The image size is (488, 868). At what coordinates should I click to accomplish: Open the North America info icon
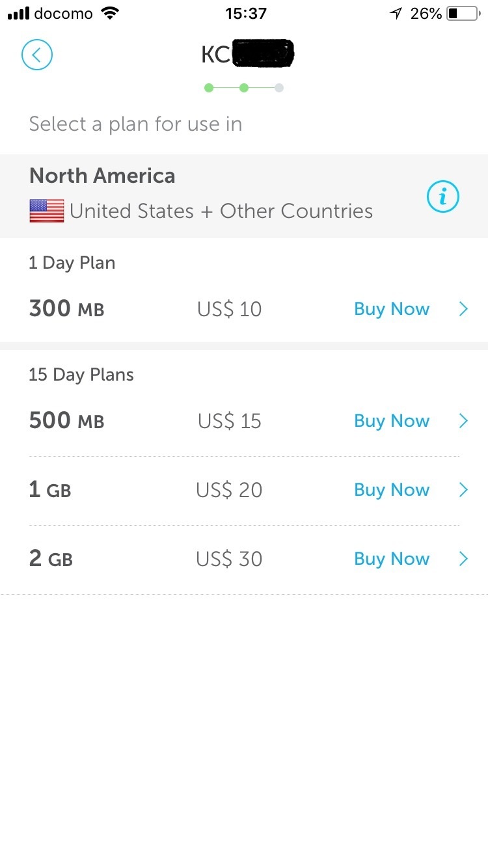pos(443,196)
